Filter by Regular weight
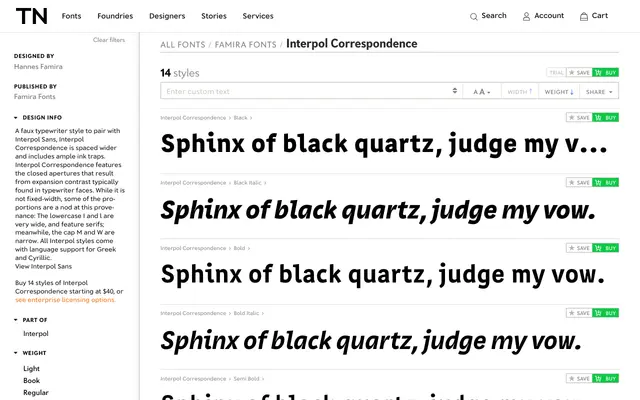640x400 pixels. tap(36, 392)
